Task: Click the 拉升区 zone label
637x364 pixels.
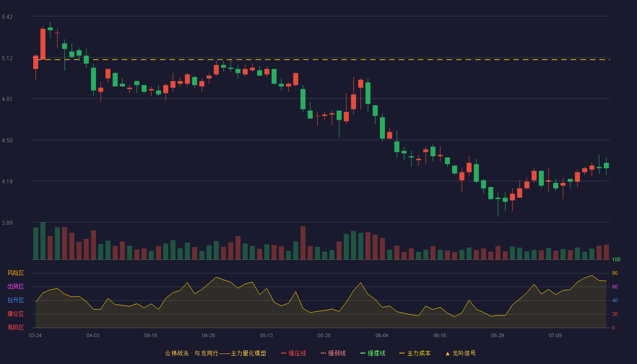Action: pos(15,300)
